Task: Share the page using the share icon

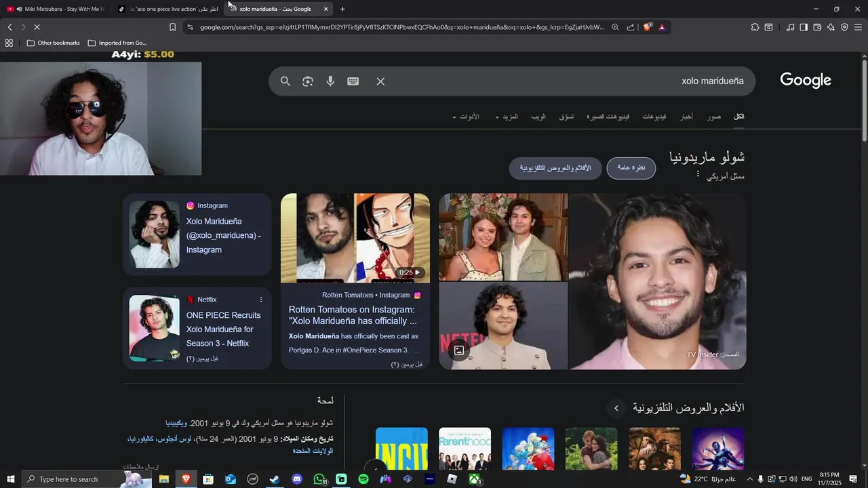Action: (x=631, y=27)
